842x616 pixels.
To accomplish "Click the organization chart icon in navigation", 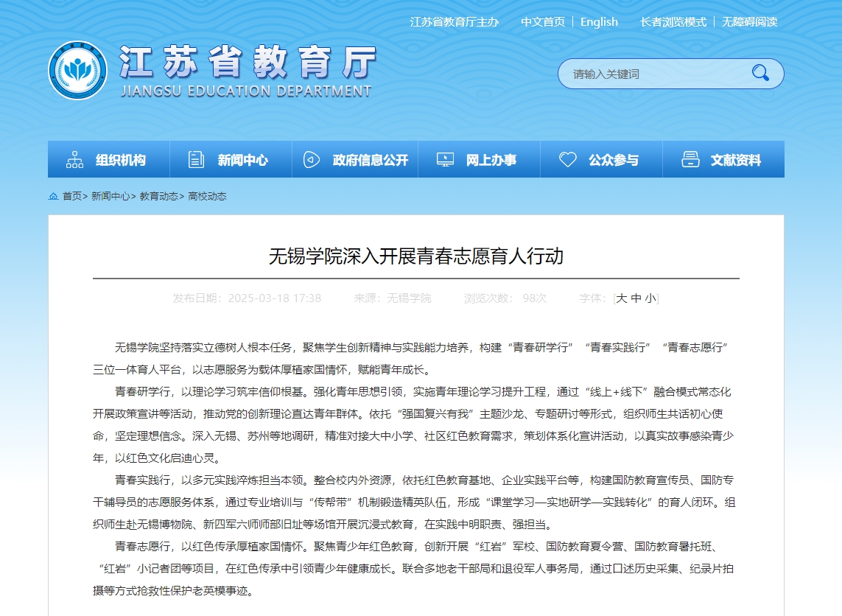I will 74,160.
